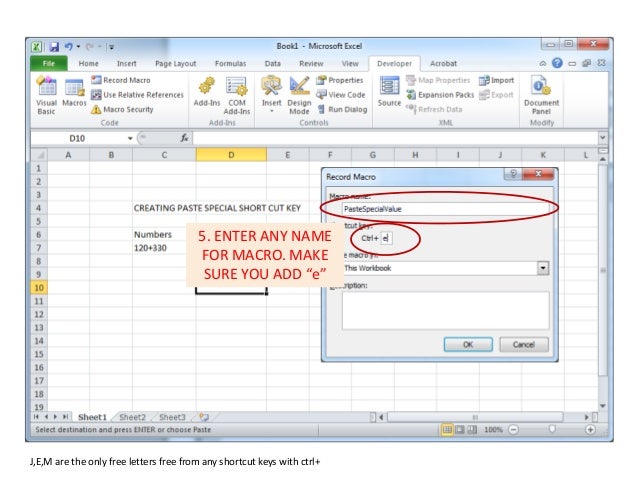Switch to Sheet2 tab

(133, 417)
